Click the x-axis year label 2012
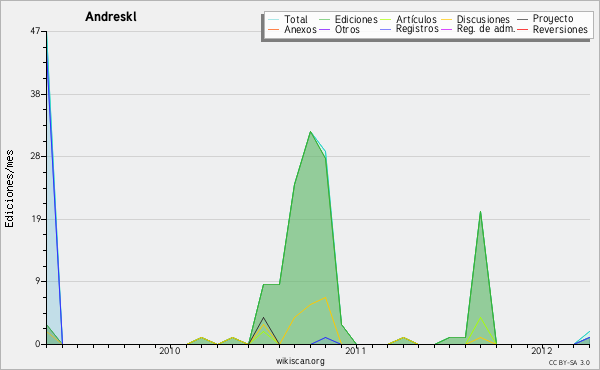 click(542, 351)
